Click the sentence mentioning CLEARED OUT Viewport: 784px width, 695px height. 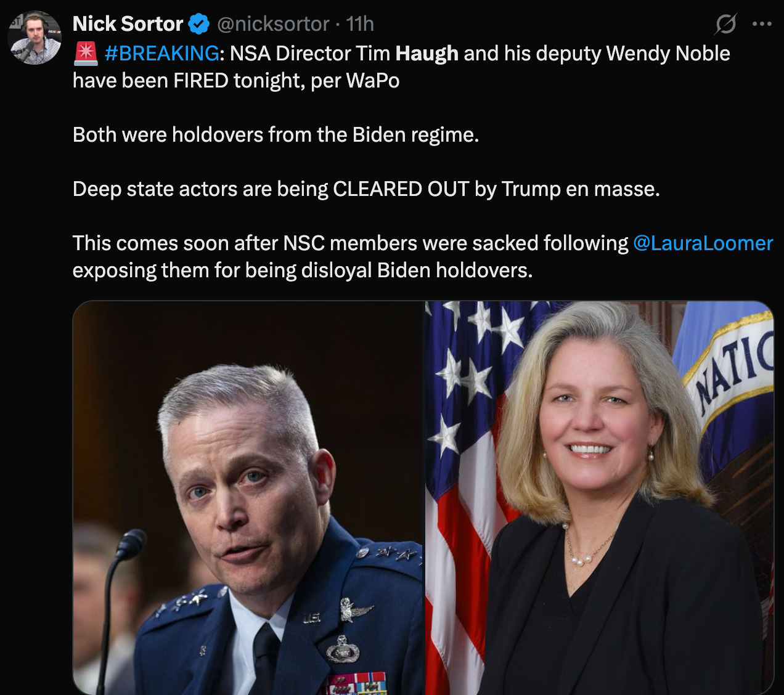(366, 189)
